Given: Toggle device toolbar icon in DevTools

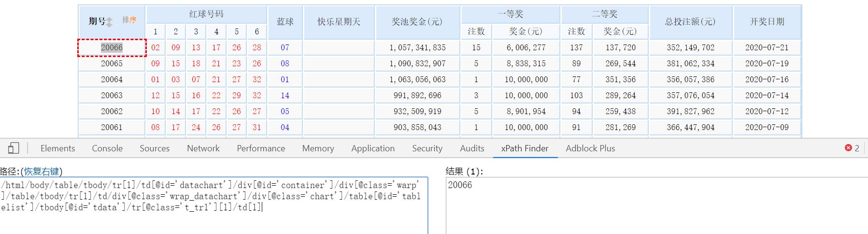Looking at the screenshot, I should 14,148.
